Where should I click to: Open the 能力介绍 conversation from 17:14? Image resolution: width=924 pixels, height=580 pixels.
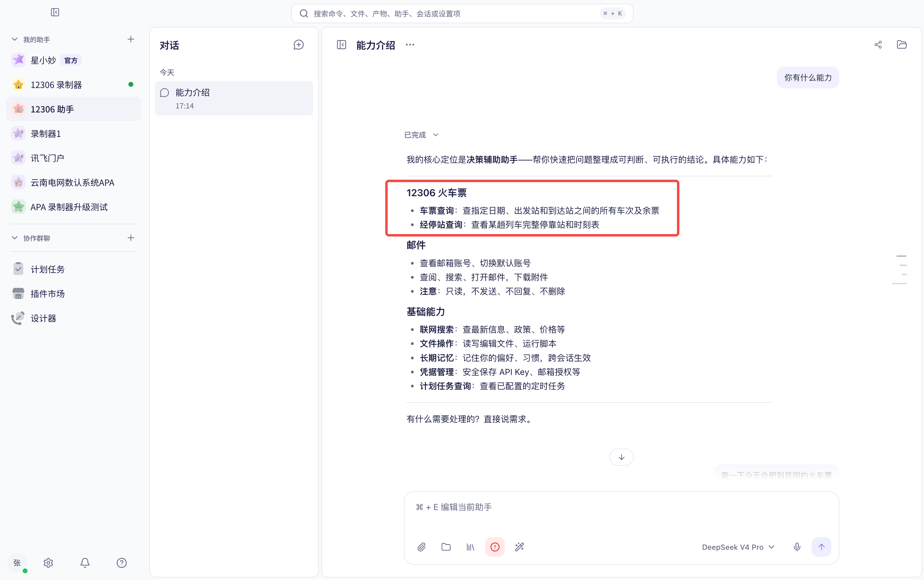(x=234, y=98)
